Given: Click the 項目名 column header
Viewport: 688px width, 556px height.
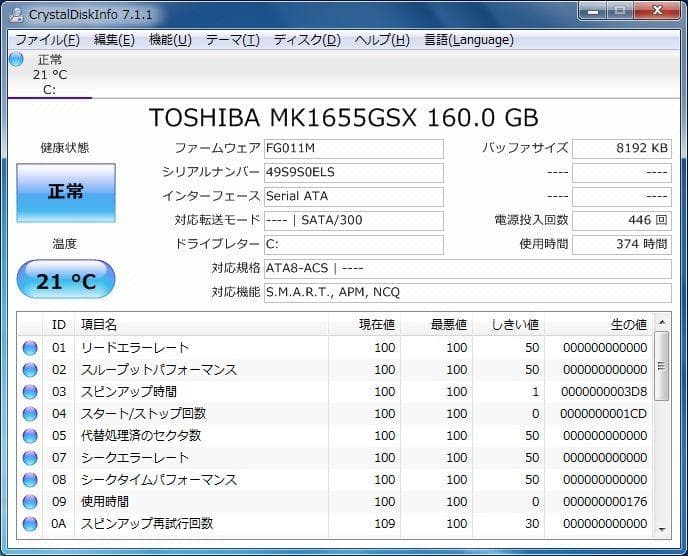Looking at the screenshot, I should (x=201, y=325).
